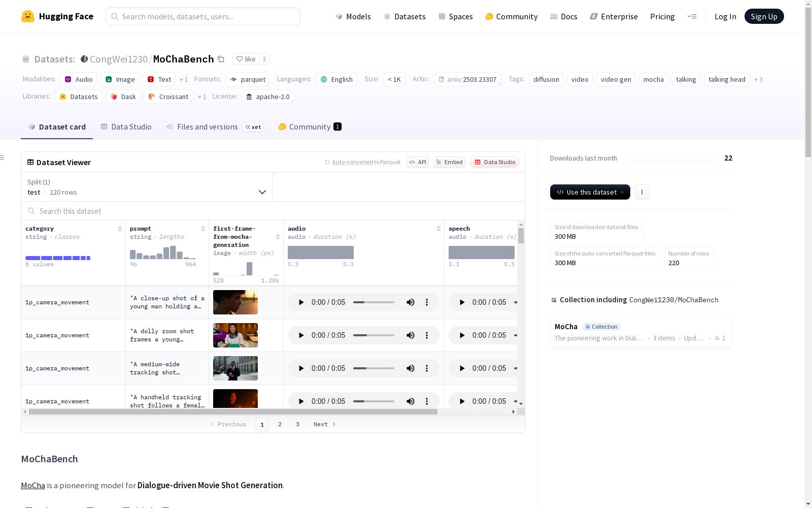Open the first row's image thumbnail
Image resolution: width=812 pixels, height=508 pixels.
click(235, 302)
